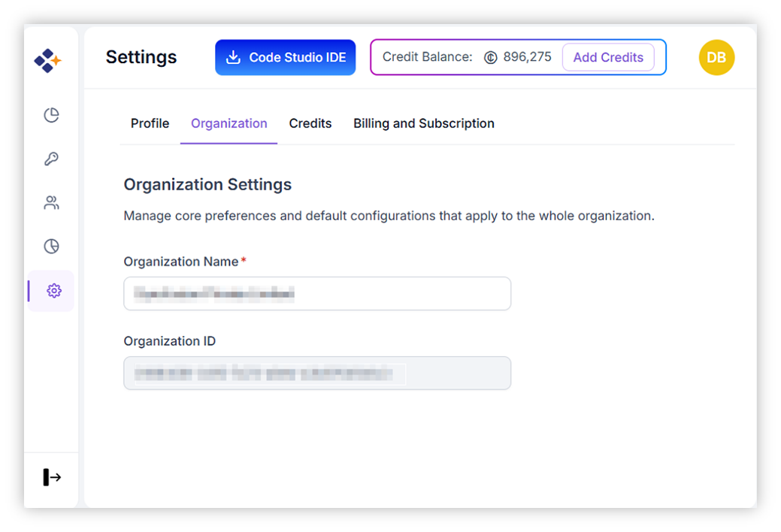
Task: Select the Organization tab
Action: click(229, 123)
